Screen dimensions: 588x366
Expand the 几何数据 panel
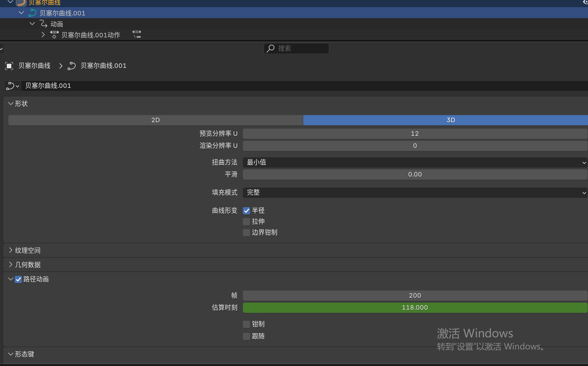tap(28, 265)
